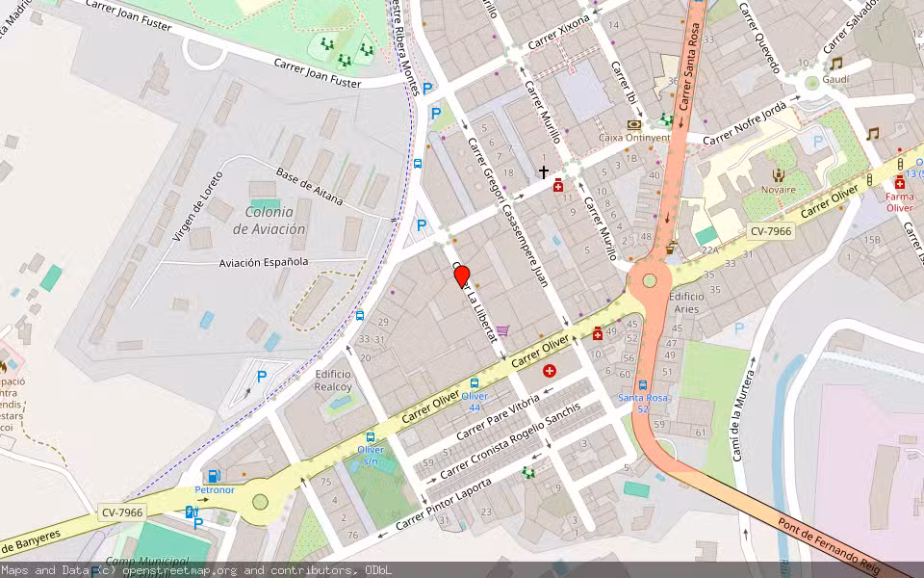The height and width of the screenshot is (578, 924).
Task: Click the pharmacy icon next to the church cross
Action: coord(558,186)
